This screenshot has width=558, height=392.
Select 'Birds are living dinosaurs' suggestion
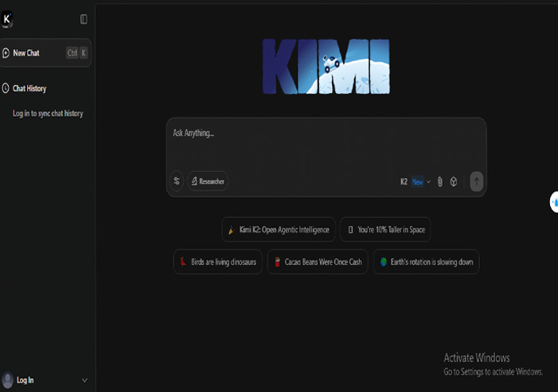[218, 262]
